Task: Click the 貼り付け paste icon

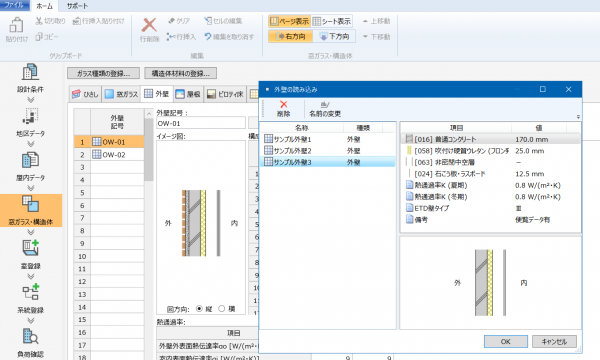Action: pos(16,29)
